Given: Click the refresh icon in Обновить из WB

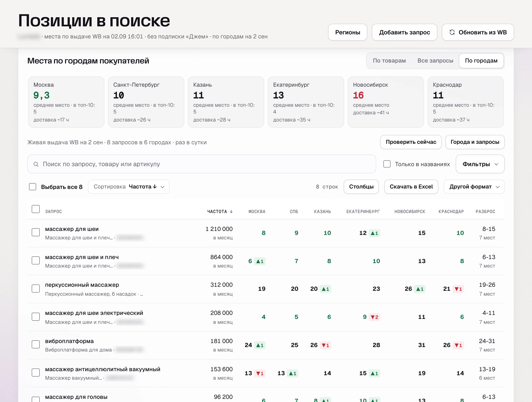Looking at the screenshot, I should (x=452, y=32).
